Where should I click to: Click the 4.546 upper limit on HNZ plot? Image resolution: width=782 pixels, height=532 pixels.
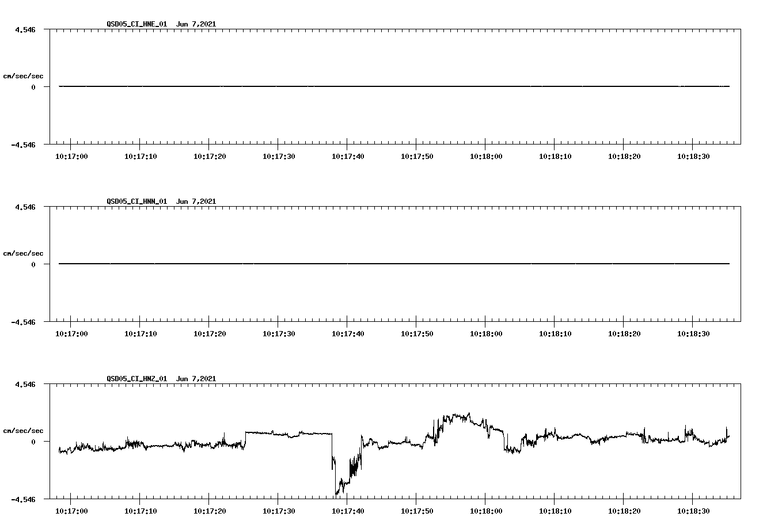[25, 384]
